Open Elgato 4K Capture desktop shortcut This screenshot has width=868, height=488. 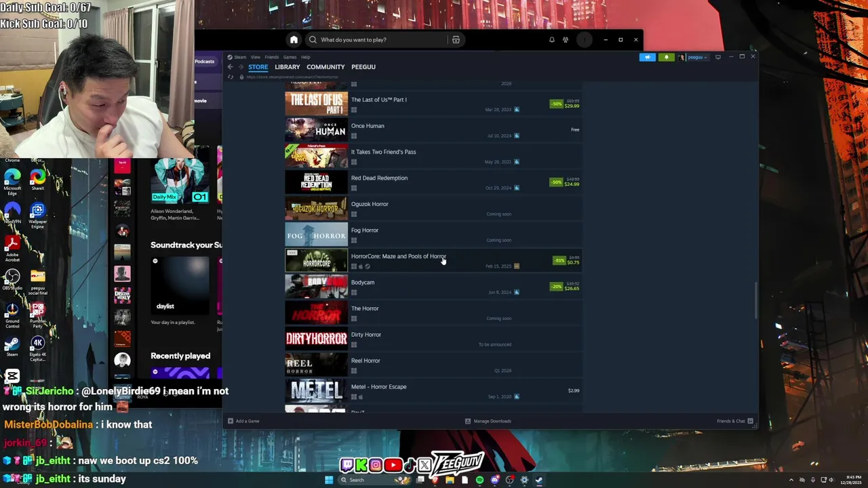37,349
